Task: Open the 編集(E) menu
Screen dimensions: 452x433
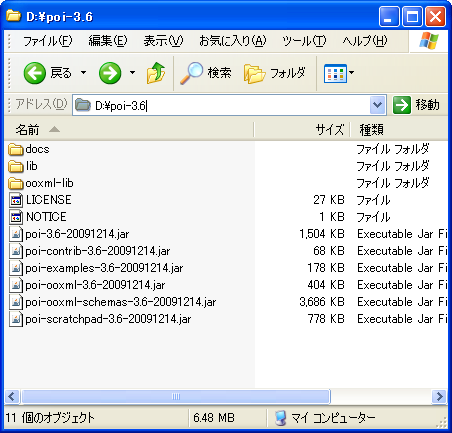Action: [x=108, y=41]
